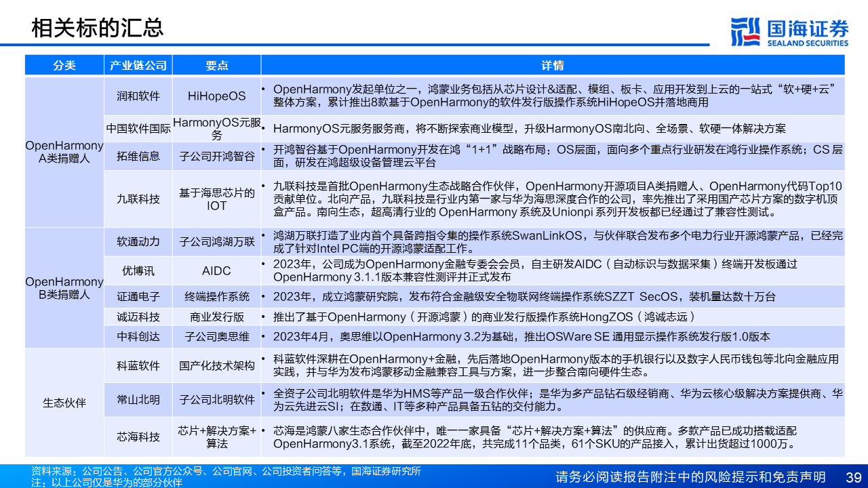Click the detail text starting 九联科技是首批OpenHarmony生态

tap(558, 199)
